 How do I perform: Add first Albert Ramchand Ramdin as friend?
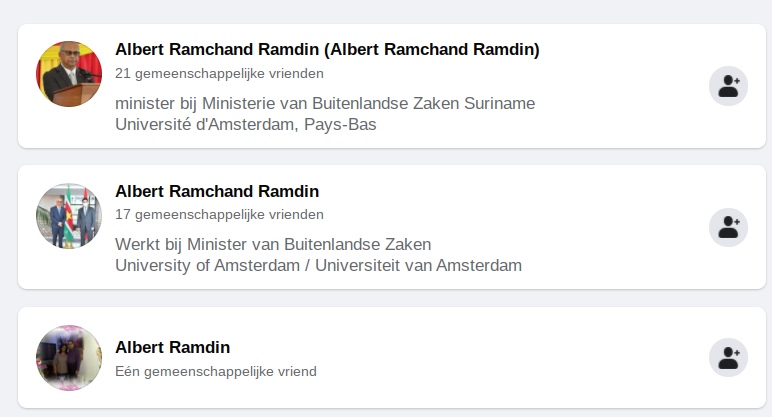coord(728,86)
